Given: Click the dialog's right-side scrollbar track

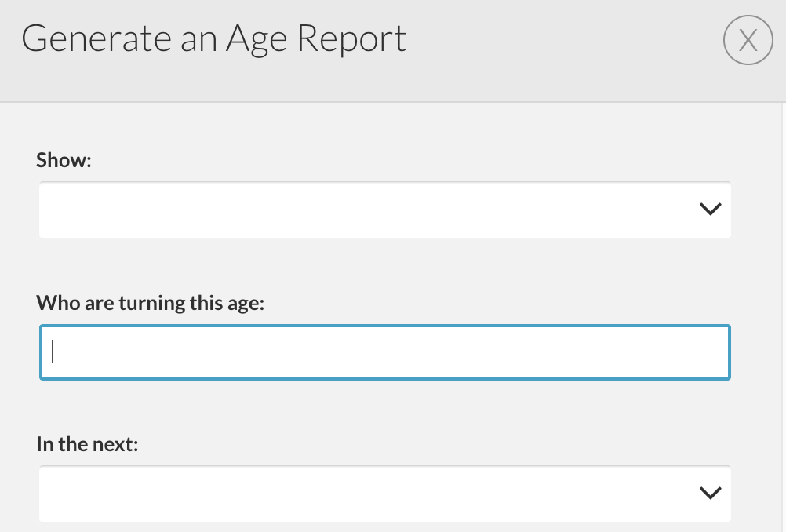Looking at the screenshot, I should click(x=784, y=317).
